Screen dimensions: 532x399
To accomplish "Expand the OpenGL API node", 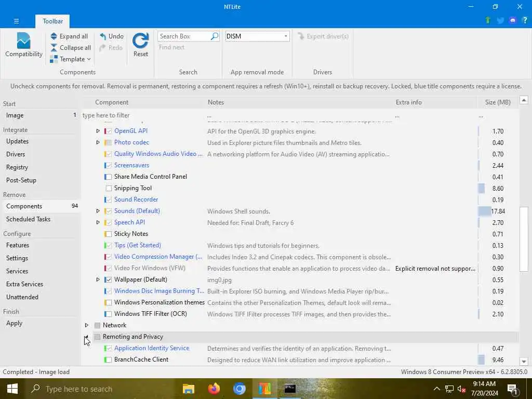I will click(x=98, y=131).
